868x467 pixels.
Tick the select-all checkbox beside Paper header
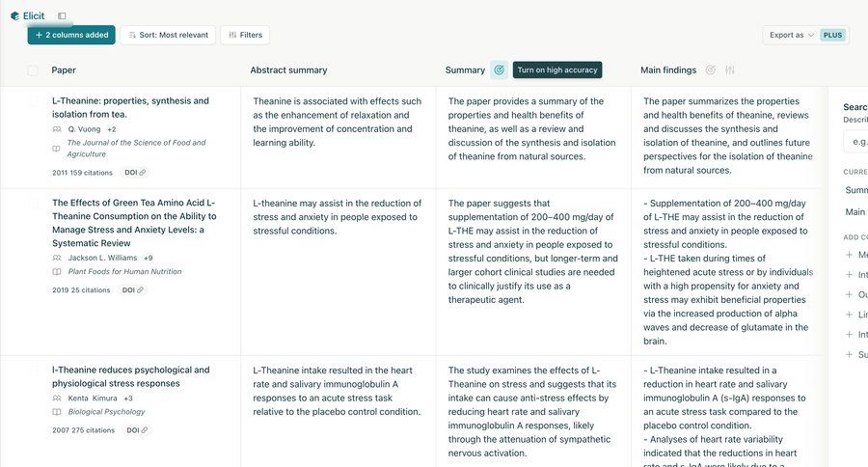[x=33, y=70]
